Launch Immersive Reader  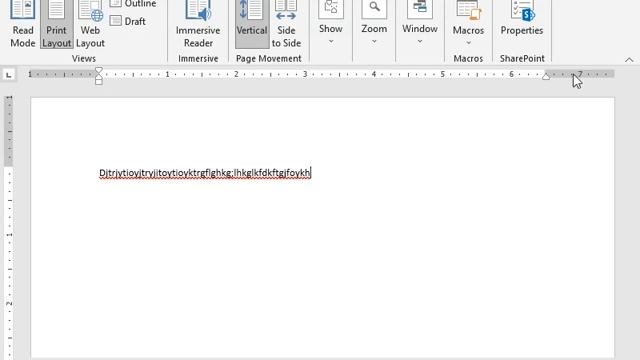click(x=198, y=24)
